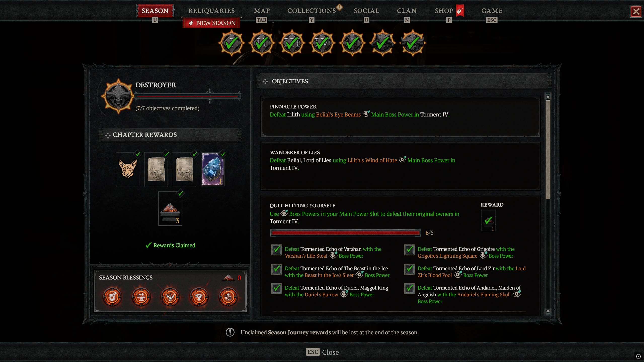Click the last Season Blessing icon
This screenshot has width=644, height=362.
[228, 297]
